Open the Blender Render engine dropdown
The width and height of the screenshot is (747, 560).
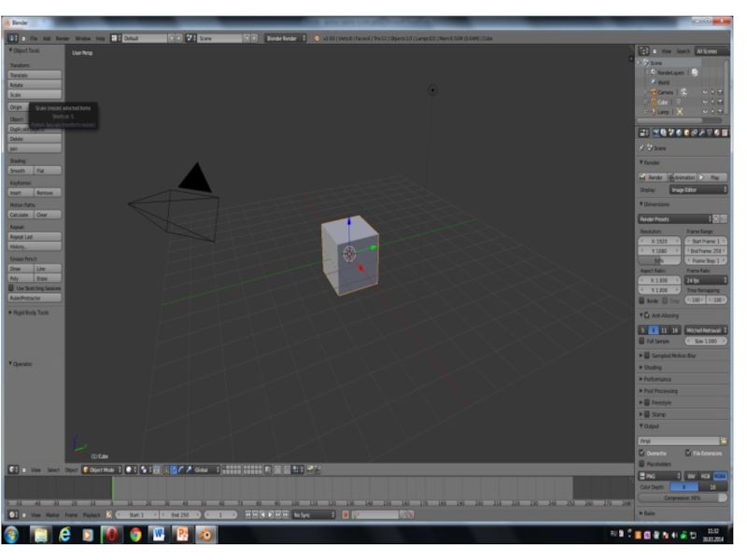(x=286, y=38)
